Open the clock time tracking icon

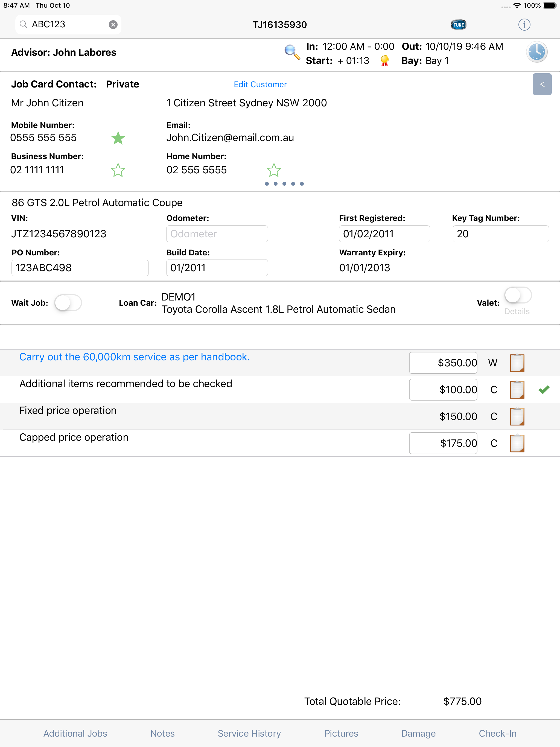point(536,52)
